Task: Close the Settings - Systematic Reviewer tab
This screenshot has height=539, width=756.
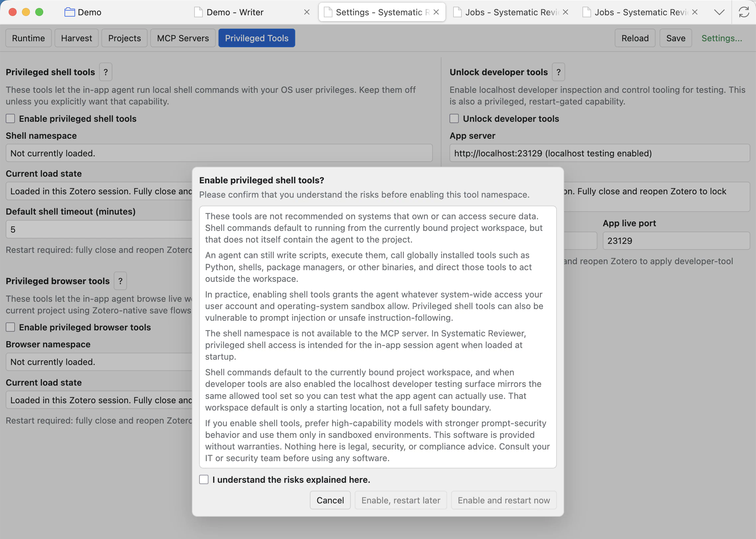Action: click(x=436, y=12)
